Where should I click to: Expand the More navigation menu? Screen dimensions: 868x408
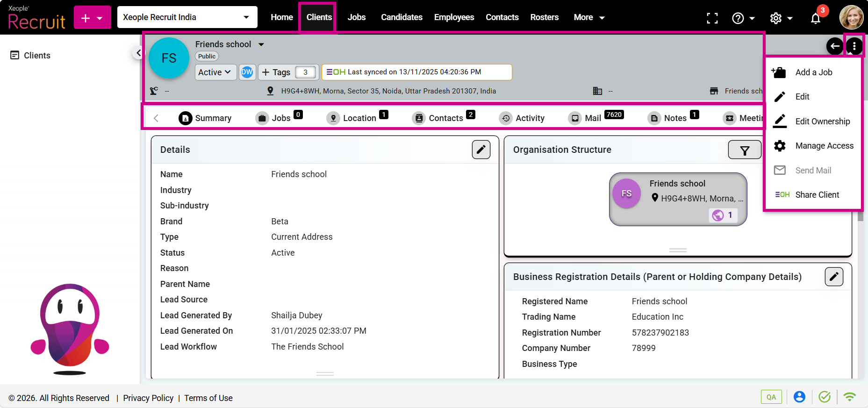589,17
